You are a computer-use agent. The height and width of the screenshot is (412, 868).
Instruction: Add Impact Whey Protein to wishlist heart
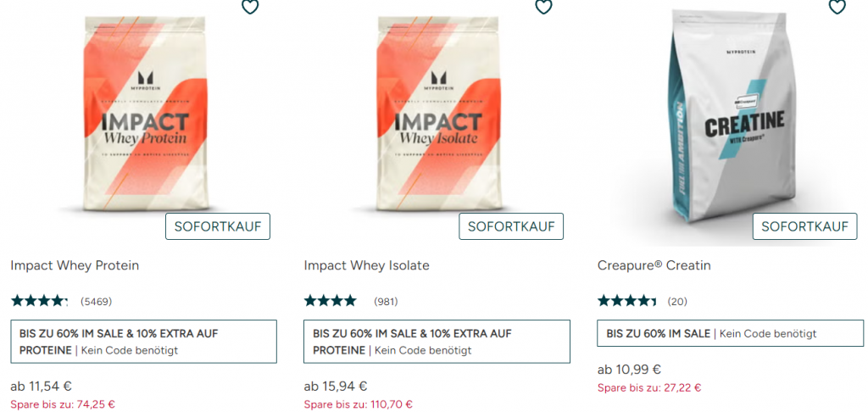pyautogui.click(x=250, y=6)
